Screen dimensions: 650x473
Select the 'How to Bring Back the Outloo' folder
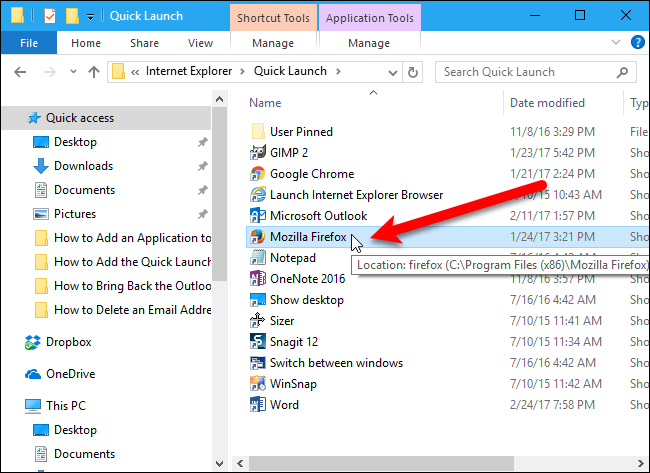pos(123,286)
